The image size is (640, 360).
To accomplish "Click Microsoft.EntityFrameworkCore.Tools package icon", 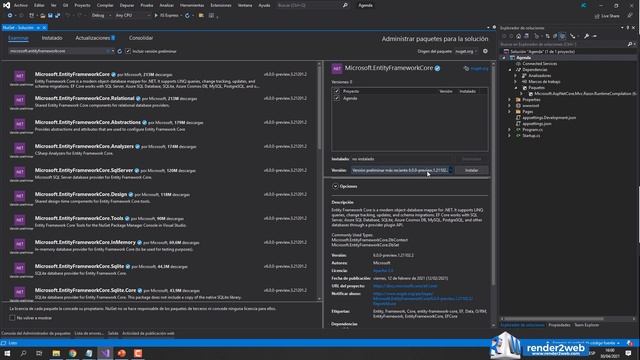I will [x=20, y=220].
